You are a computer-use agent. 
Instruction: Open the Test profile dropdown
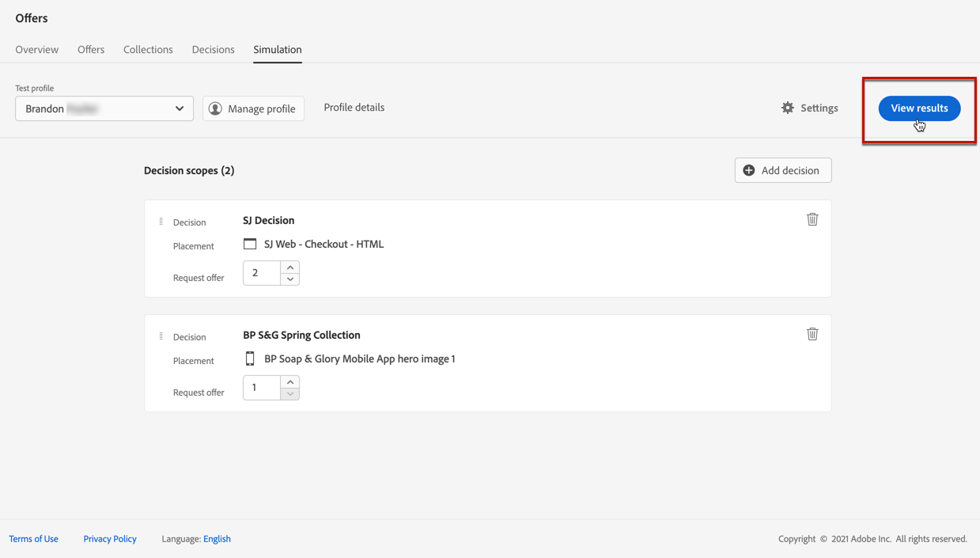coord(104,108)
